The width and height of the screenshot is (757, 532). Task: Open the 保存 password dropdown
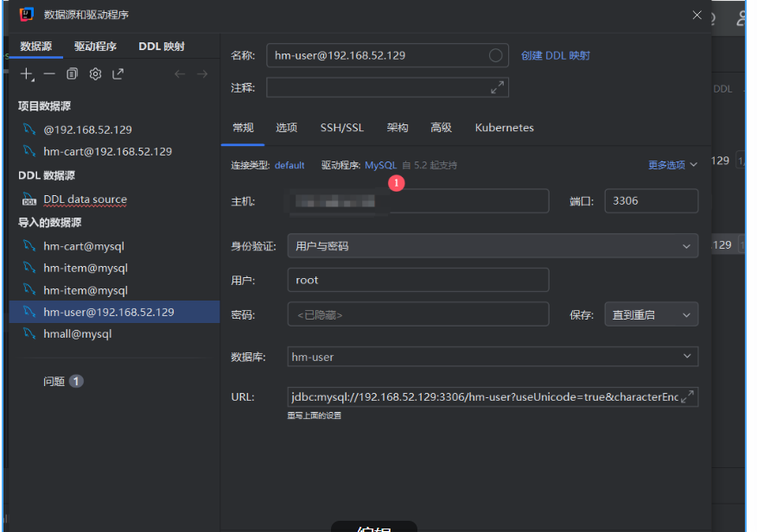pos(652,314)
